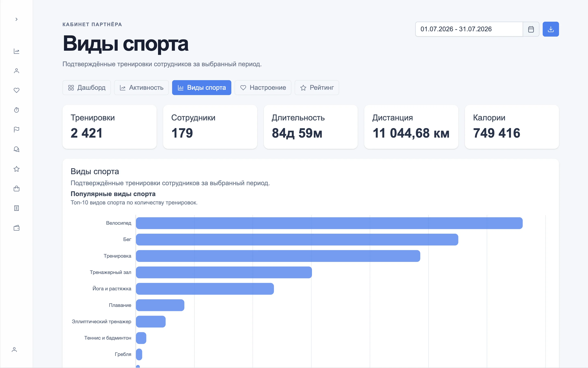Open the star icon in sidebar

click(x=17, y=169)
